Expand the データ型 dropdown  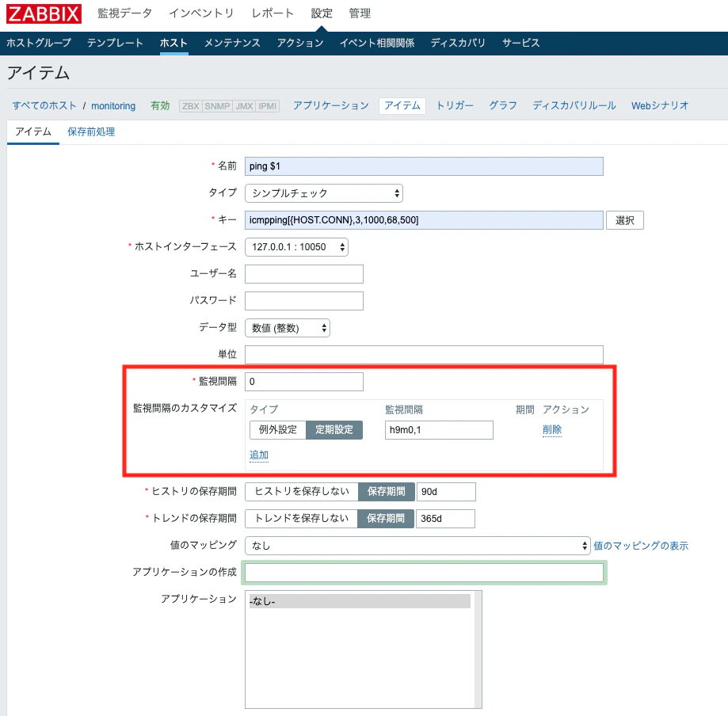pyautogui.click(x=288, y=328)
